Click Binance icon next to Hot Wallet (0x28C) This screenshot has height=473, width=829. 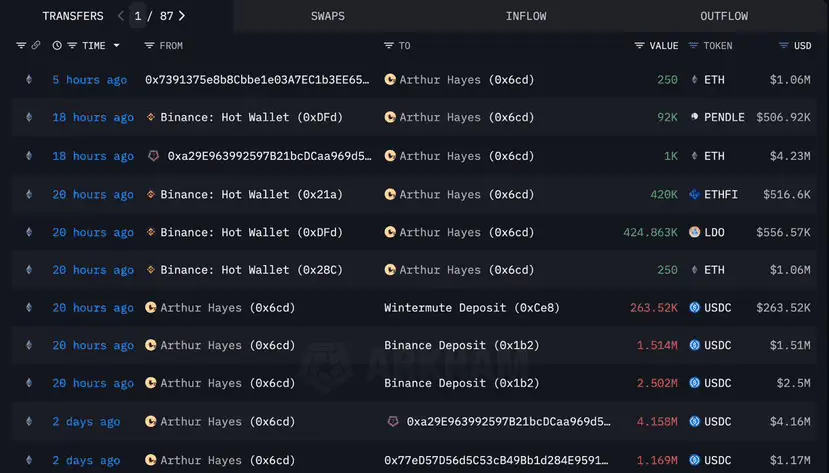tap(151, 270)
